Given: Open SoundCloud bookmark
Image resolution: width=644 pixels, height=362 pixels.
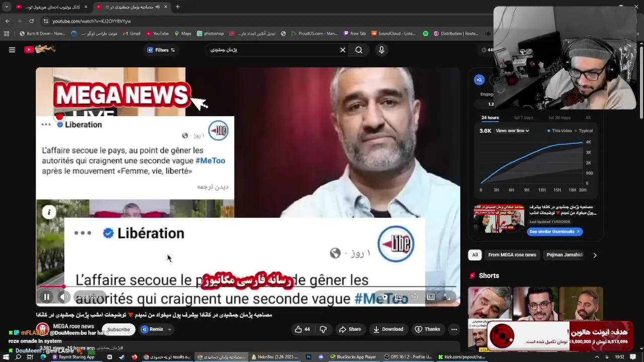Looking at the screenshot, I should (393, 34).
